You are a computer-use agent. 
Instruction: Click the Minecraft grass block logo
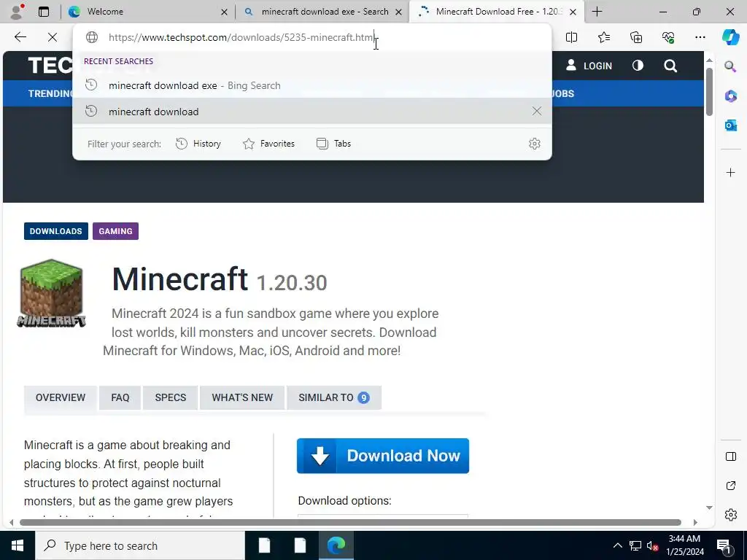(x=52, y=293)
